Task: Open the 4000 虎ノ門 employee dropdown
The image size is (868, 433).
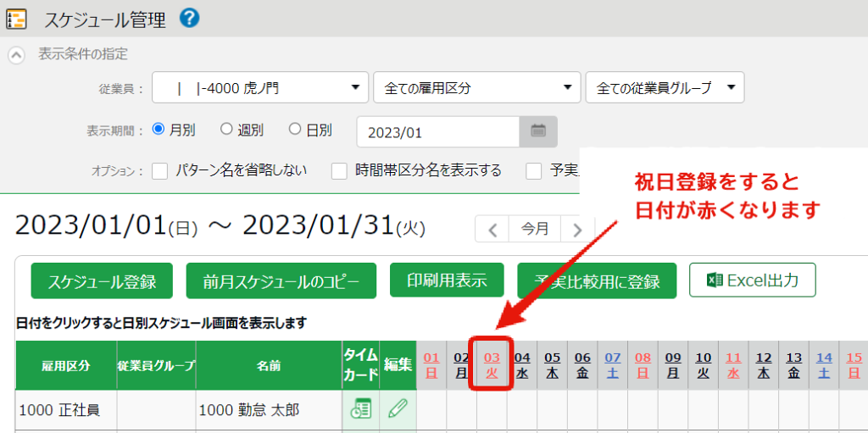Action: pos(259,88)
